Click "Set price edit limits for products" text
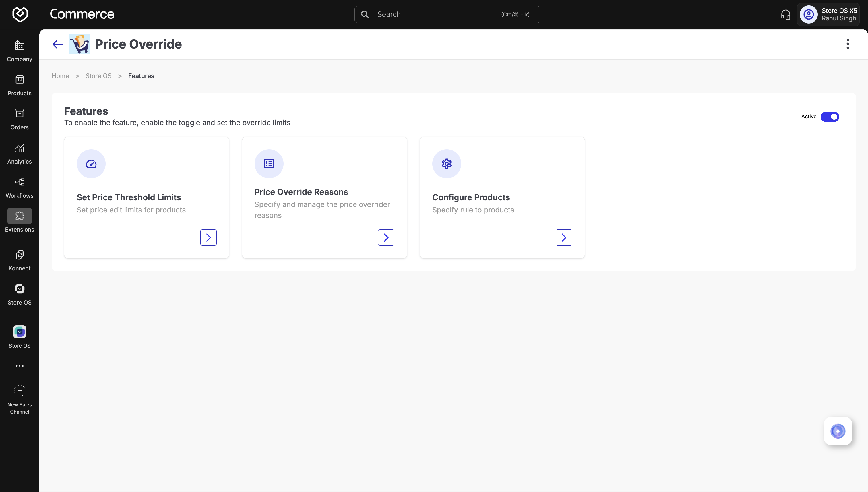 click(x=131, y=210)
